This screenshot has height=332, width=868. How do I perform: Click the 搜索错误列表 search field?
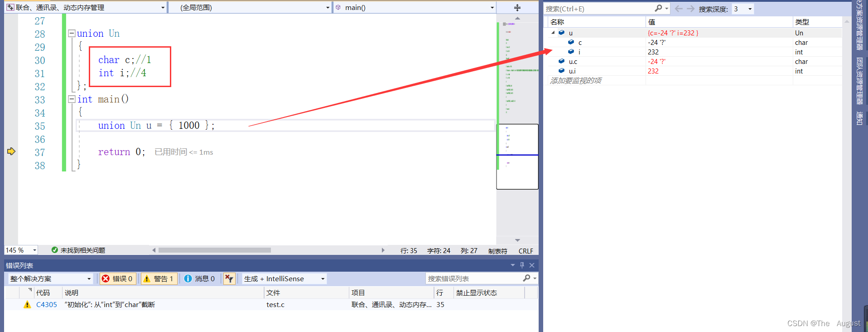(473, 278)
